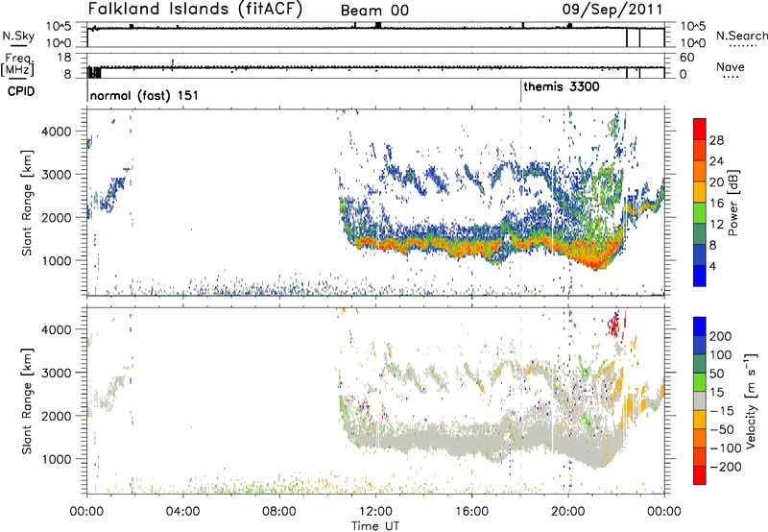Screen dimensions: 768x532
Task: Click the '28' label on Power color bar
Action: tap(716, 140)
